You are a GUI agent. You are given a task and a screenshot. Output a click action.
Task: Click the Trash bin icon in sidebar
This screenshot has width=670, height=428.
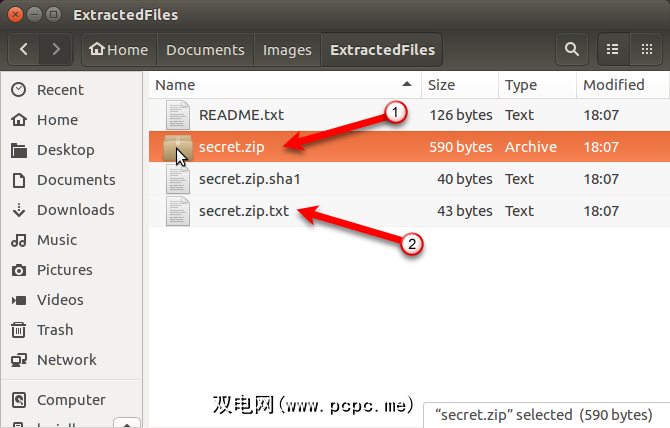tap(18, 330)
